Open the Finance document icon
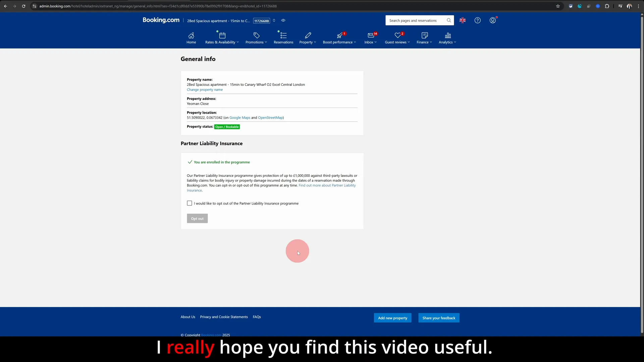The height and width of the screenshot is (362, 644). pos(425,36)
